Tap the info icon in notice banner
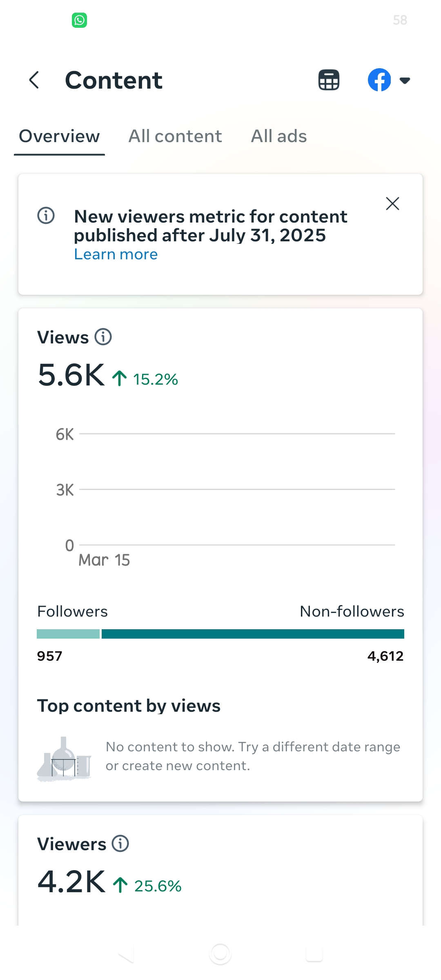The width and height of the screenshot is (441, 980). pyautogui.click(x=46, y=215)
